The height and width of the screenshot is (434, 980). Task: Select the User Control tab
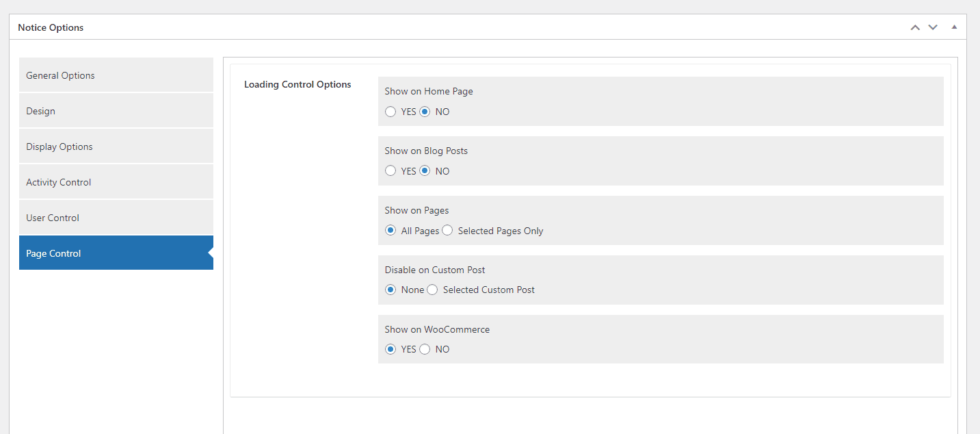[x=116, y=218]
